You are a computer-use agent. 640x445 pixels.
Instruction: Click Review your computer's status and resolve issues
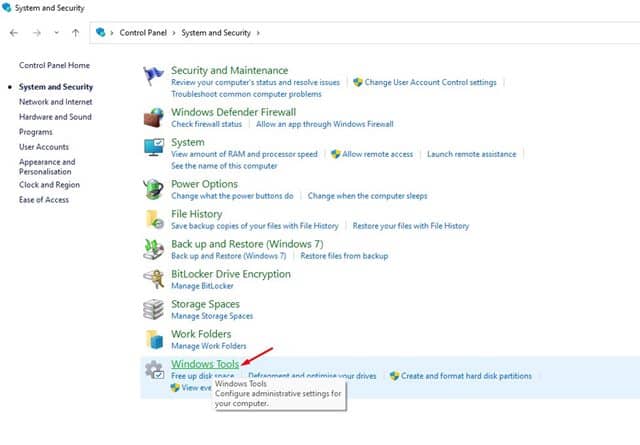click(256, 82)
